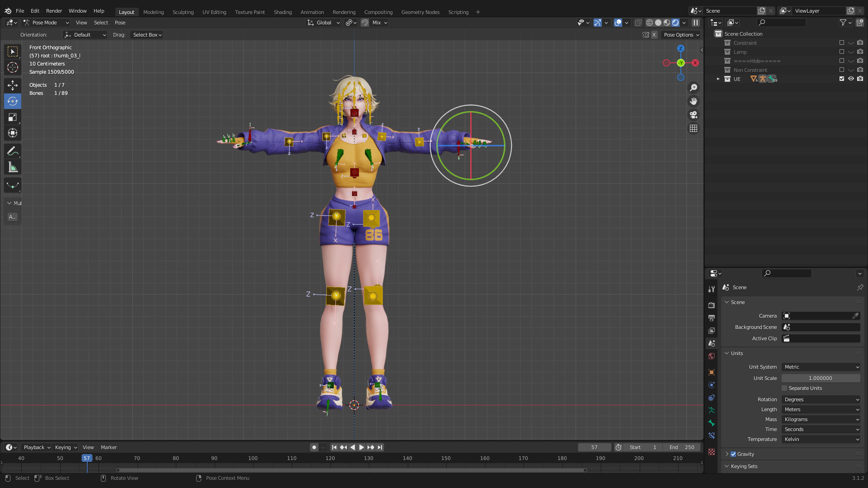The height and width of the screenshot is (488, 868).
Task: Jump to the timeline end frame
Action: click(380, 447)
